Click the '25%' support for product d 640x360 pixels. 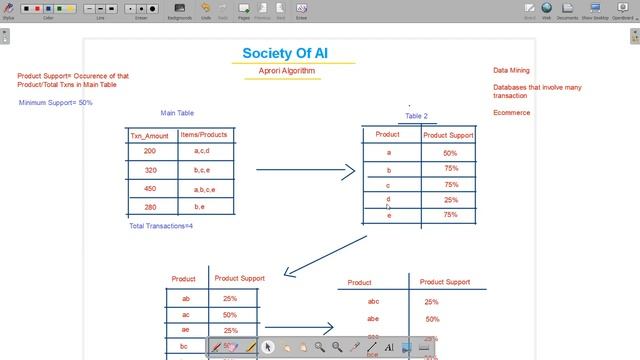pyautogui.click(x=451, y=200)
